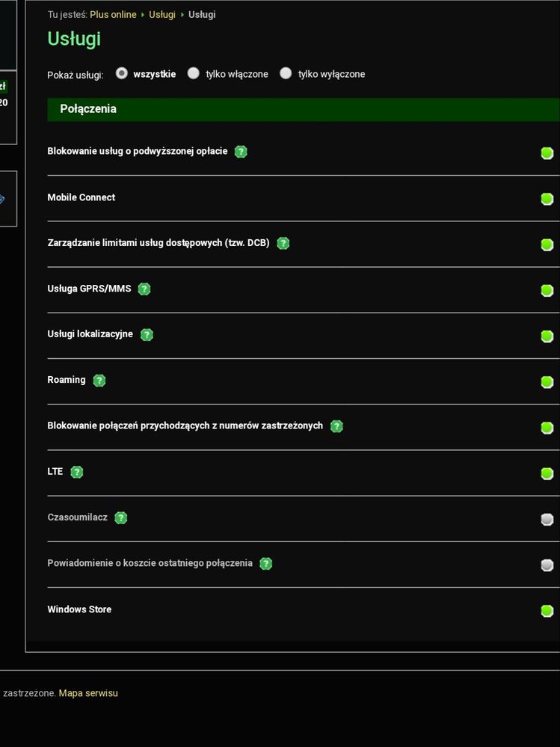Disable the Mobile Connect service toggle

tap(547, 199)
